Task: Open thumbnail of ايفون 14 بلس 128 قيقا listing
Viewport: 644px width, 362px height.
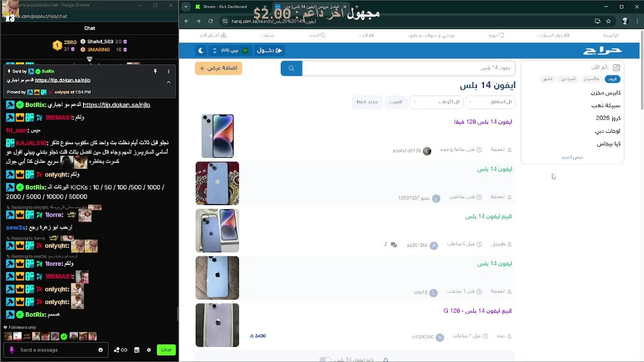Action: point(217,136)
